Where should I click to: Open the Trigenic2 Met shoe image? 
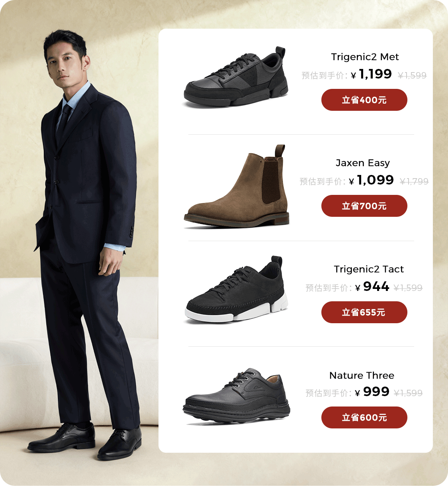[236, 77]
